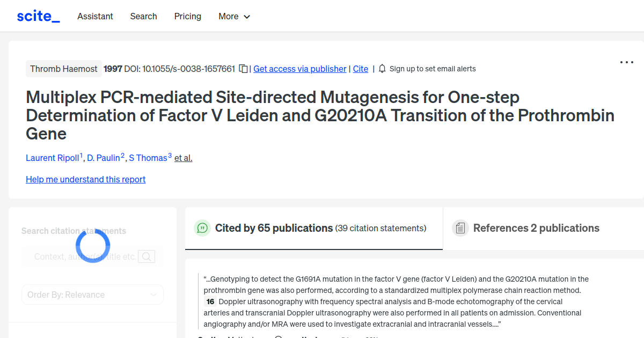Expand the More navigation dropdown

(x=234, y=16)
